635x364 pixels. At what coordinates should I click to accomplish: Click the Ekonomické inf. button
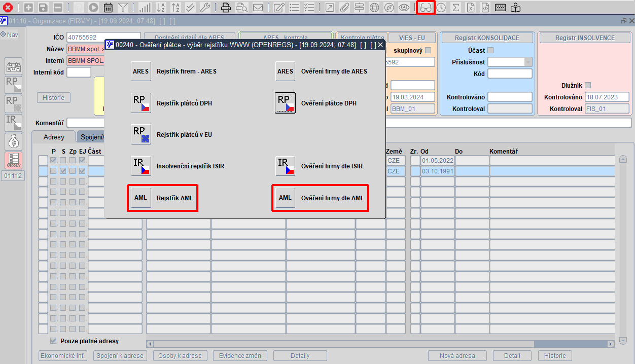[63, 356]
